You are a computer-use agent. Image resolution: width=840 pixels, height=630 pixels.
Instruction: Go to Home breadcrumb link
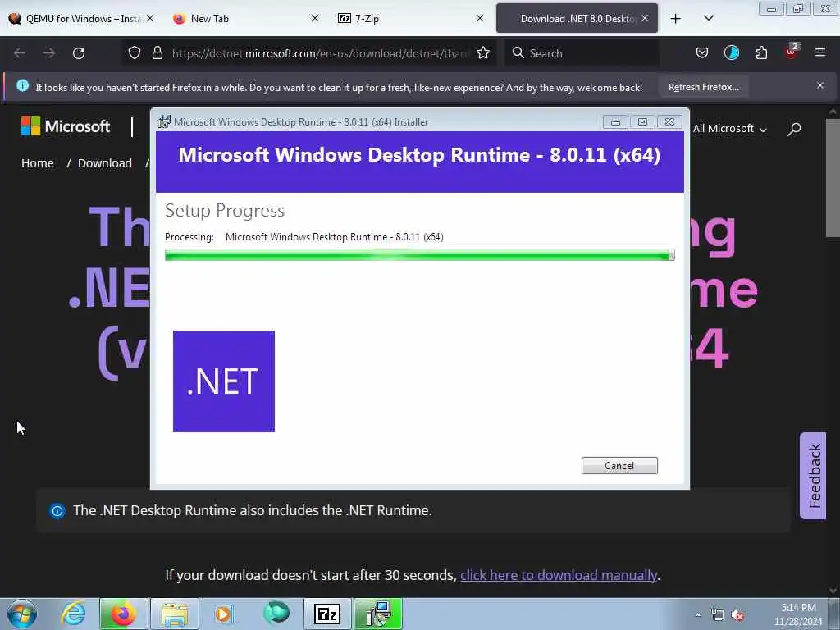pyautogui.click(x=38, y=163)
